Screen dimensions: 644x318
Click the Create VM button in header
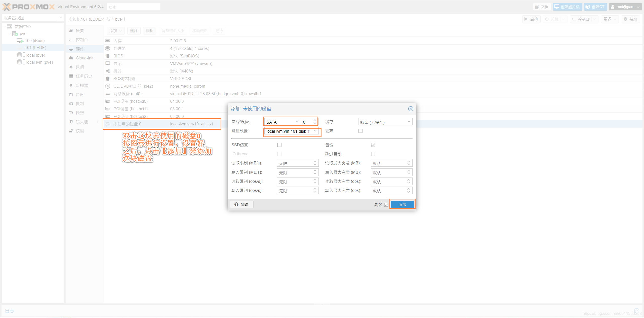tap(567, 7)
